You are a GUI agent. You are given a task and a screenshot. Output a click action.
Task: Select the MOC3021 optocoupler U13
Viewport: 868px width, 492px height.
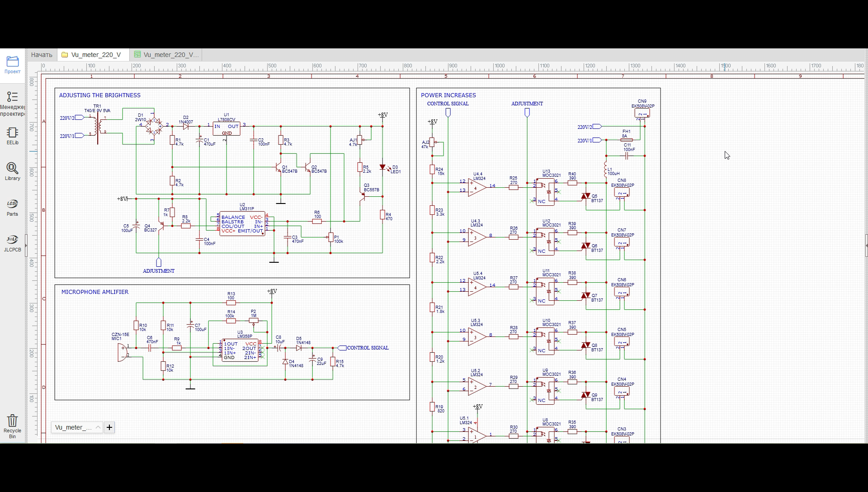[x=545, y=192]
